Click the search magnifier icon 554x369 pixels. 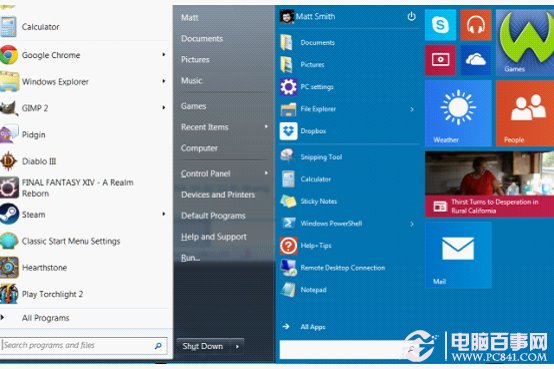[x=158, y=346]
